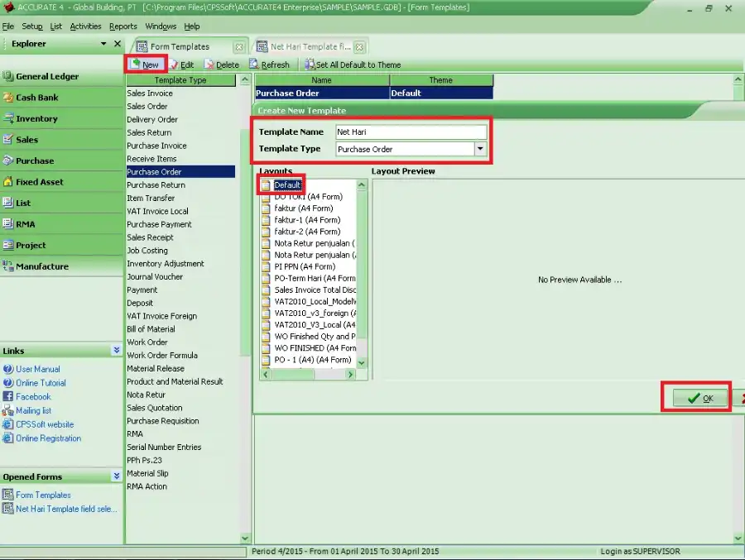Select Journal Voucher template type
This screenshot has width=745, height=560.
pos(180,276)
